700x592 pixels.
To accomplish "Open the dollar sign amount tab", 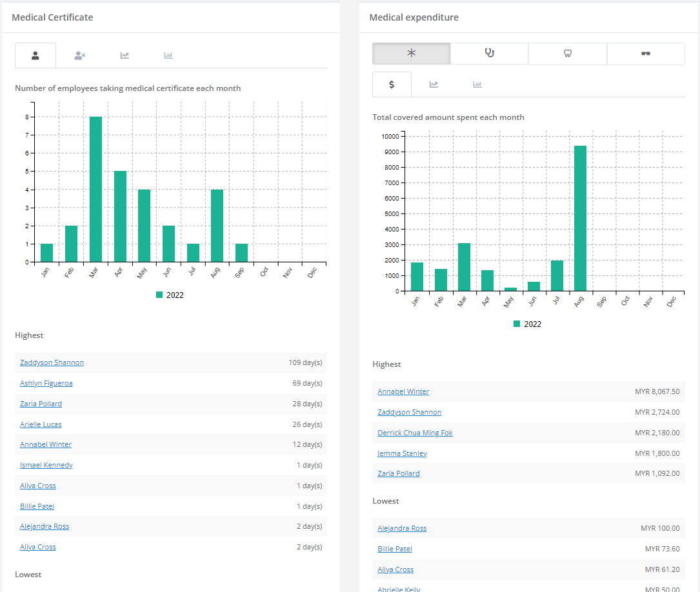I will [392, 84].
